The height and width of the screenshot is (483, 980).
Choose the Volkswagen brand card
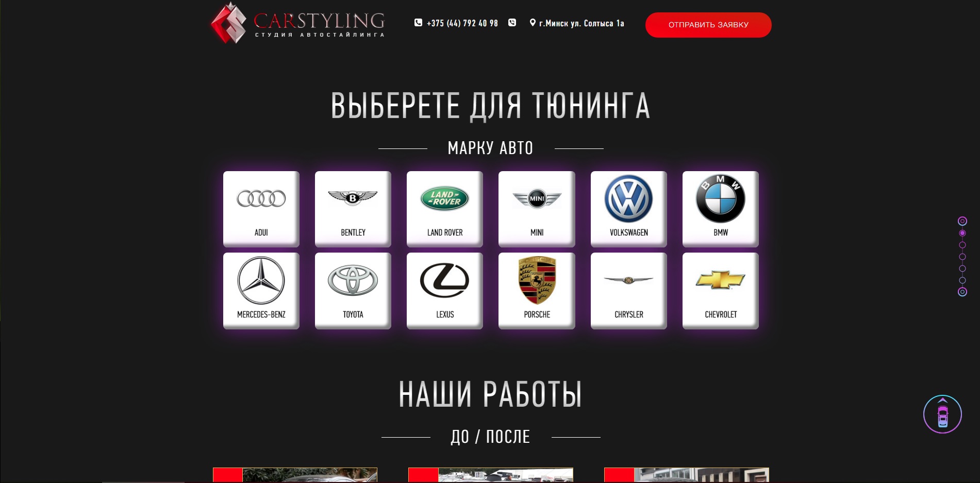pyautogui.click(x=629, y=209)
